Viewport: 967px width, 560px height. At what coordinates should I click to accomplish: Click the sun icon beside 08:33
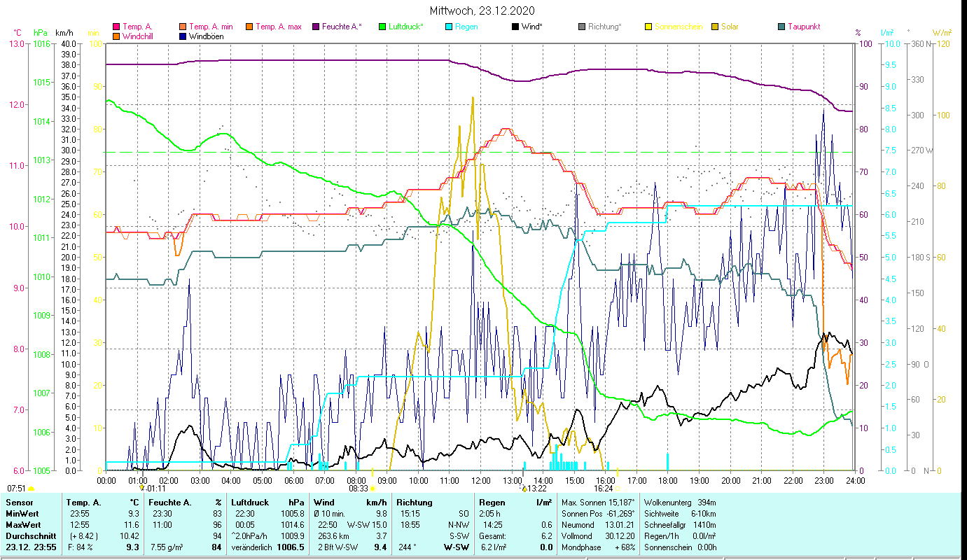click(373, 489)
